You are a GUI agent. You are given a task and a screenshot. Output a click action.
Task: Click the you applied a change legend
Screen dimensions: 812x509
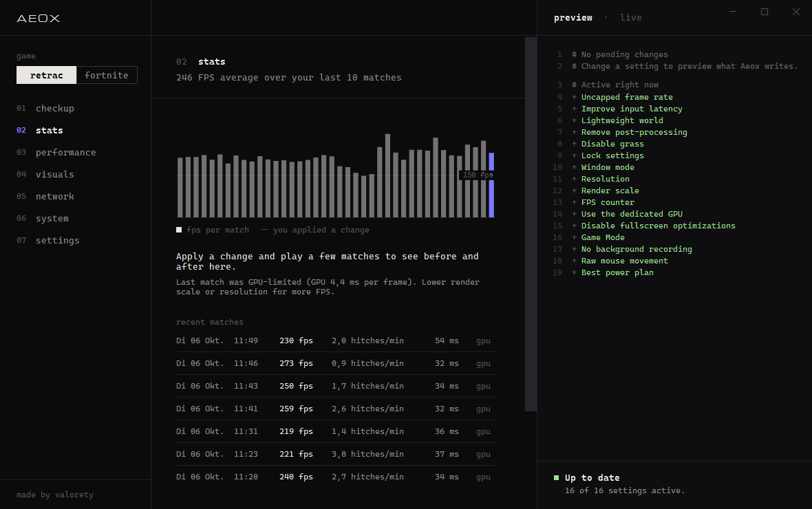[315, 230]
